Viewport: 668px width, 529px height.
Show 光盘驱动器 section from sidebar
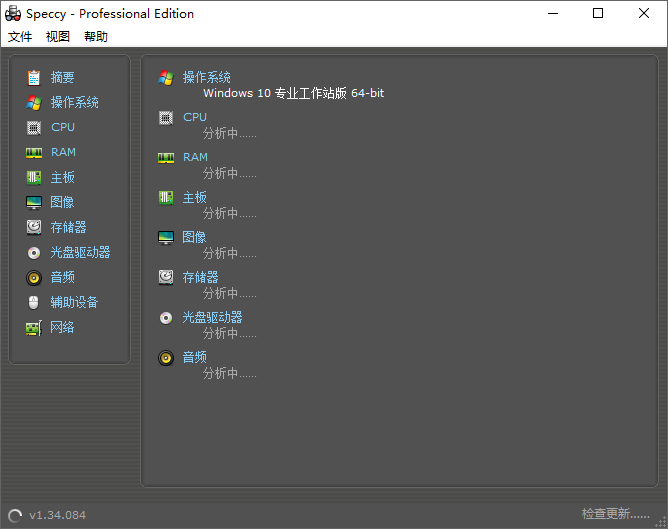pos(81,252)
